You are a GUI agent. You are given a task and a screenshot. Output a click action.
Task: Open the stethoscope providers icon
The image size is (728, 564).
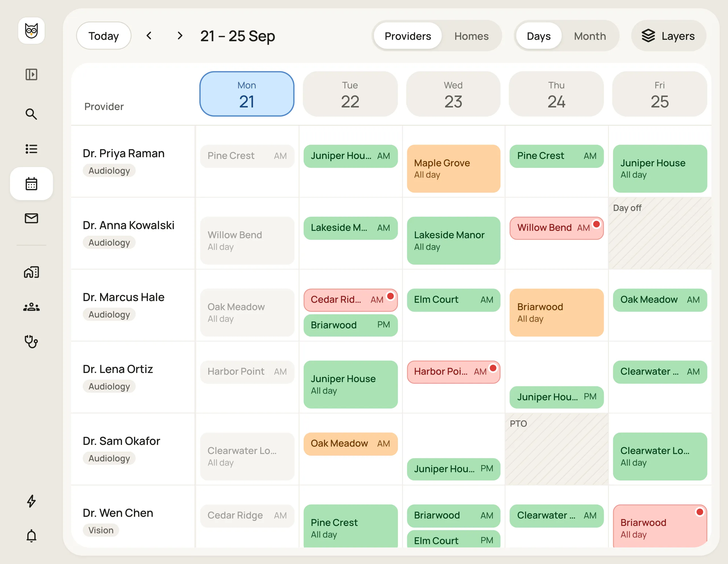pos(31,341)
